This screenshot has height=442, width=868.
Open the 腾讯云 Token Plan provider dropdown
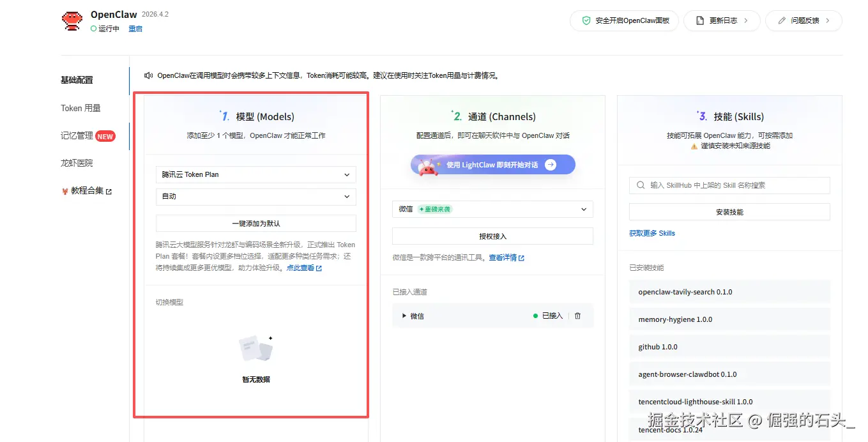click(255, 174)
